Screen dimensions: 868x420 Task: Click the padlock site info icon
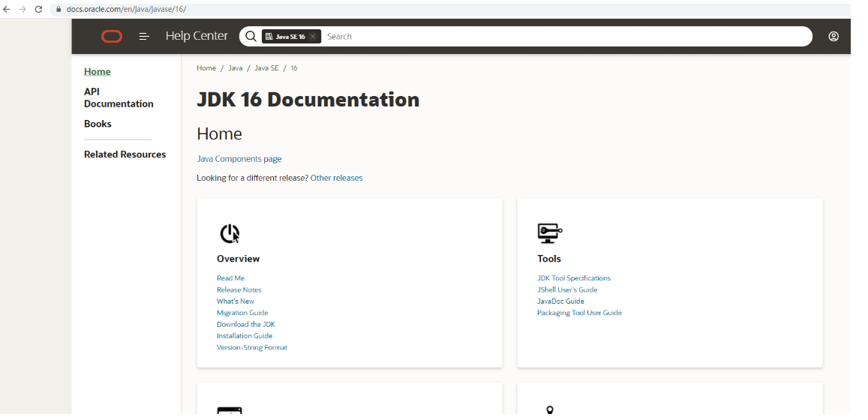coord(58,10)
